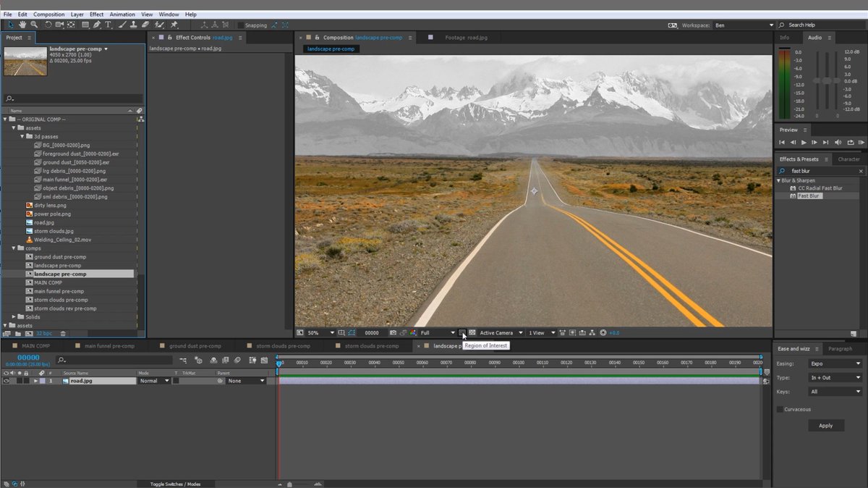This screenshot has width=868, height=488.
Task: Select the Pan Behind anchor point tool
Action: (71, 25)
